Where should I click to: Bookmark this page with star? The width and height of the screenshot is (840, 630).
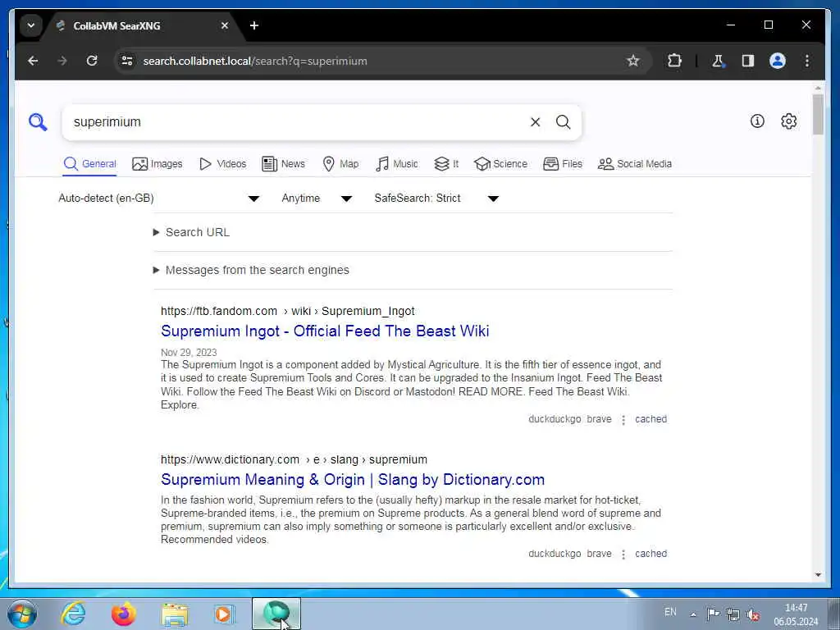tap(632, 61)
